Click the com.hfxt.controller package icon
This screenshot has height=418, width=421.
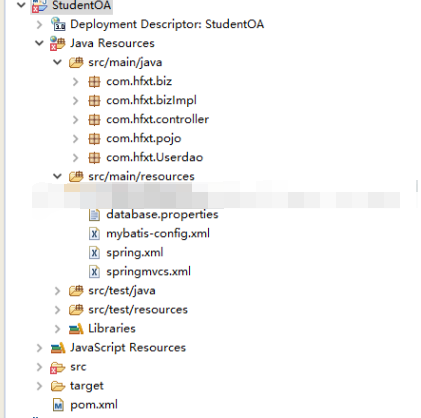(94, 119)
